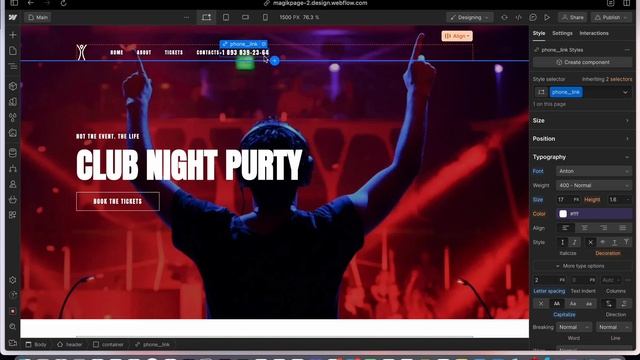
Task: Switch to the Interactions tab
Action: pos(594,33)
